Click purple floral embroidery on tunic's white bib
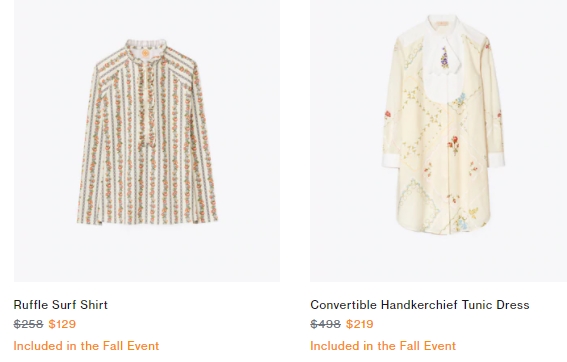The width and height of the screenshot is (567, 362). (x=444, y=58)
